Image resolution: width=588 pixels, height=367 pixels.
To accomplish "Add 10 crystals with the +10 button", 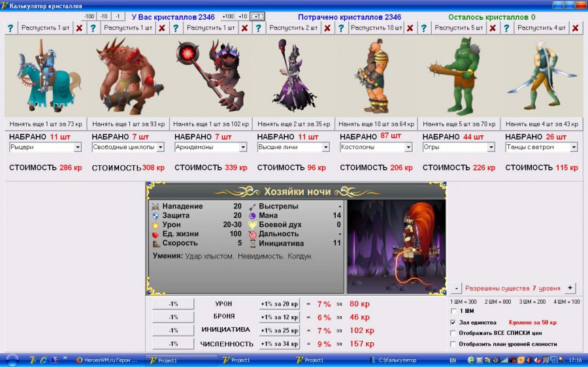I will pos(242,16).
